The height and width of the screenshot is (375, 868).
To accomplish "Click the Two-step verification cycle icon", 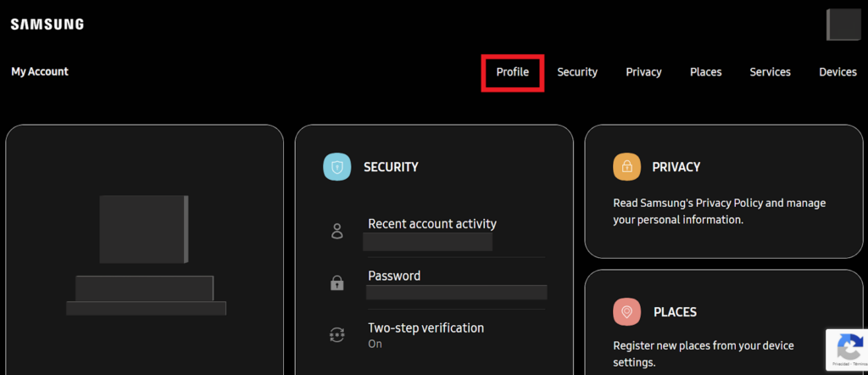I will click(337, 335).
